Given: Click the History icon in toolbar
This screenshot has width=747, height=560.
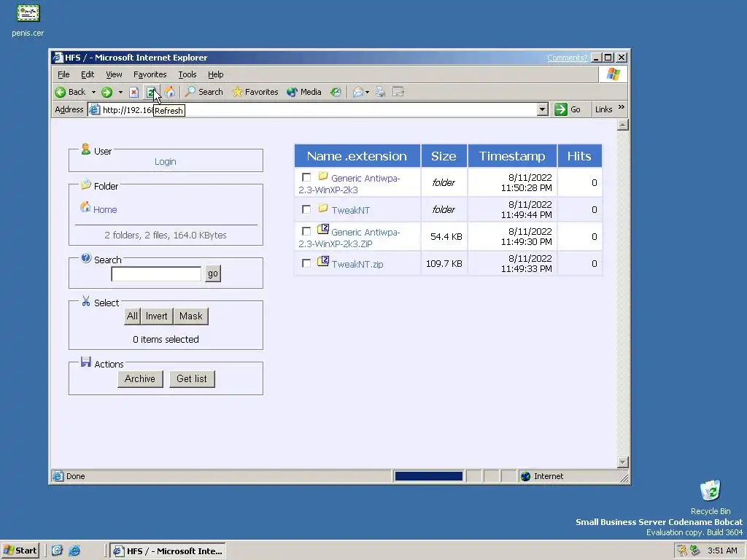Looking at the screenshot, I should (x=336, y=92).
